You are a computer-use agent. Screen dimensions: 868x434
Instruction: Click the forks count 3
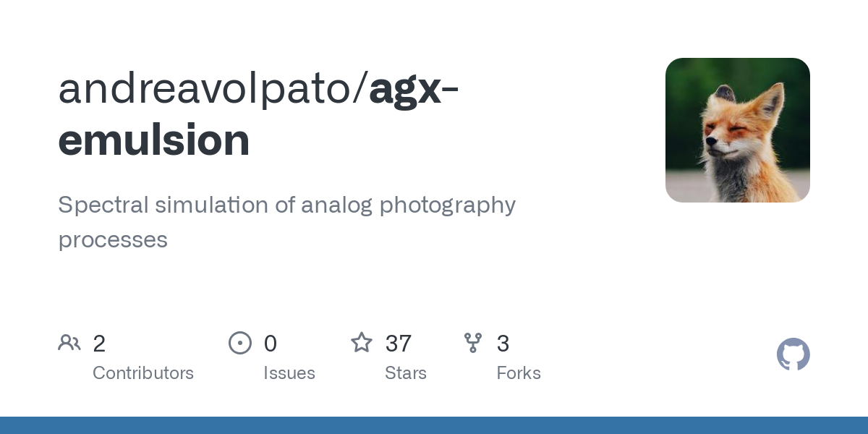[503, 344]
